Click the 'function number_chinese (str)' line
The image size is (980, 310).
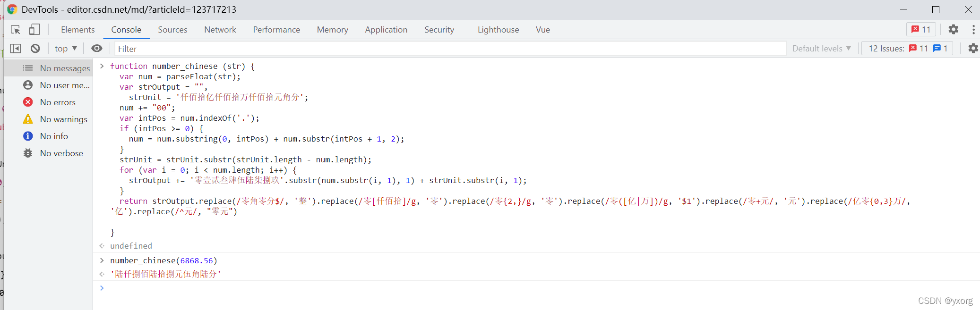coord(182,66)
